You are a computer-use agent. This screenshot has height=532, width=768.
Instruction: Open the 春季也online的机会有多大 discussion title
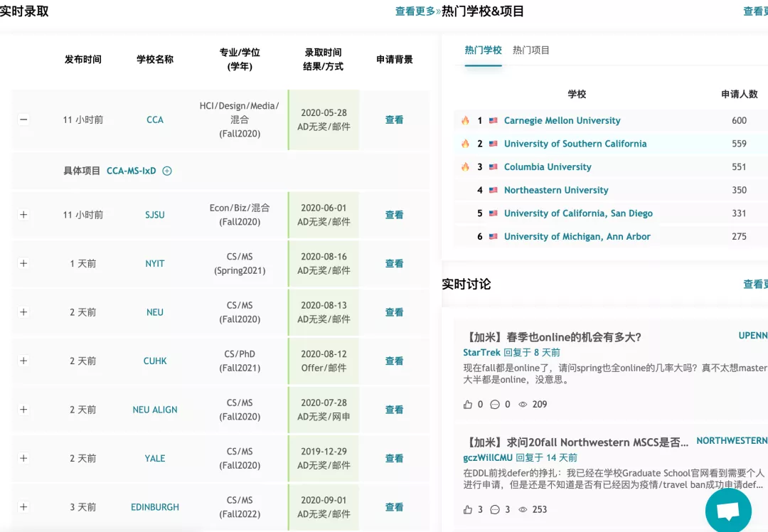tap(555, 337)
